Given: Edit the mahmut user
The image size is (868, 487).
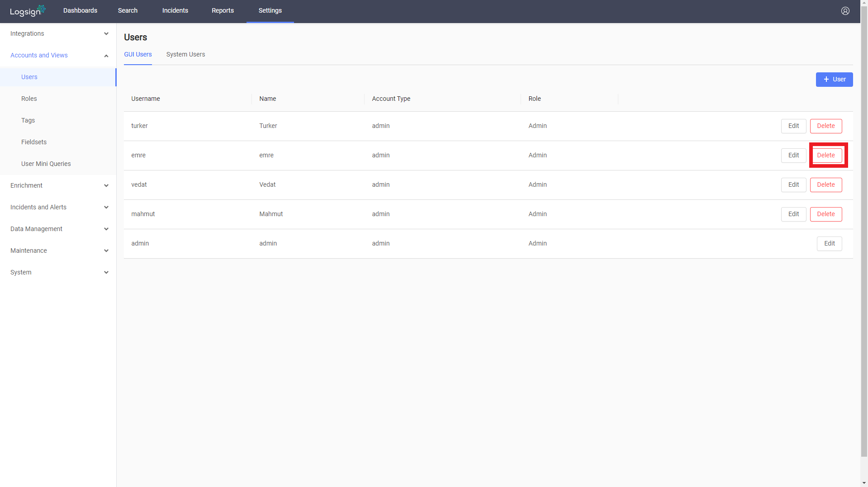Looking at the screenshot, I should pyautogui.click(x=793, y=214).
